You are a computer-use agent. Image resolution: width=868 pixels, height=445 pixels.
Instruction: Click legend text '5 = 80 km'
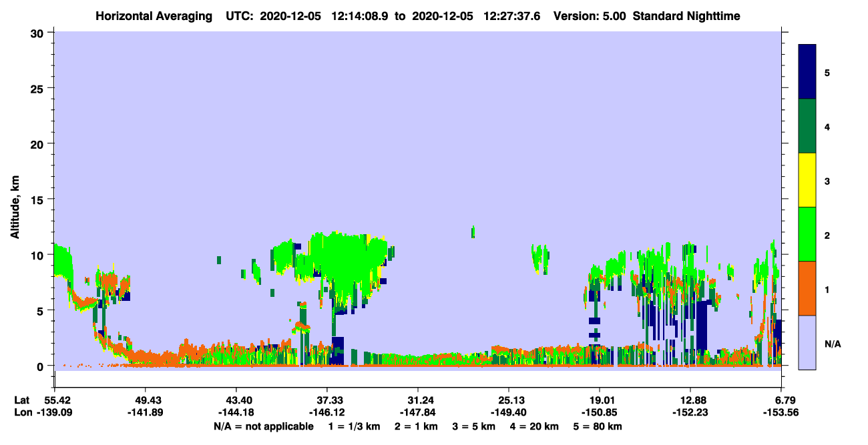point(599,426)
